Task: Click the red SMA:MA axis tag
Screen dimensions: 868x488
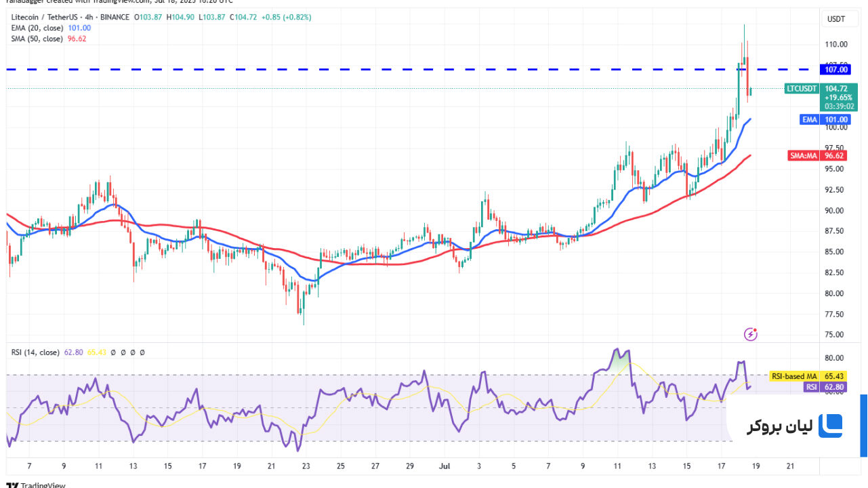Action: point(804,155)
